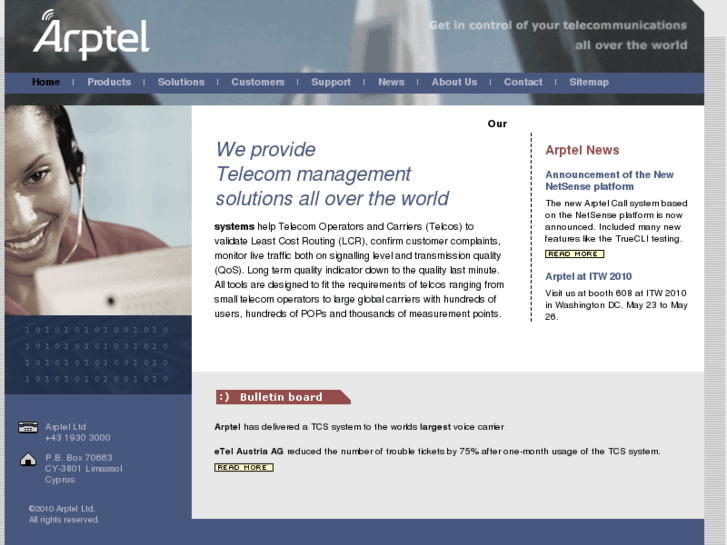Open the Arptel at ITW 2010 headline
Screen dimensions: 727x545
coord(588,276)
